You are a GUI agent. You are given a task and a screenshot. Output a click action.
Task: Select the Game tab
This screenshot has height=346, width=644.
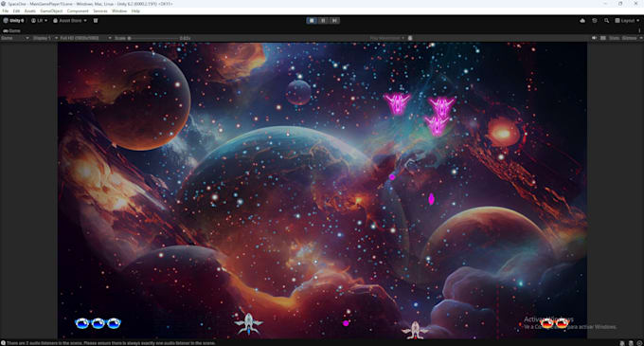pos(11,31)
